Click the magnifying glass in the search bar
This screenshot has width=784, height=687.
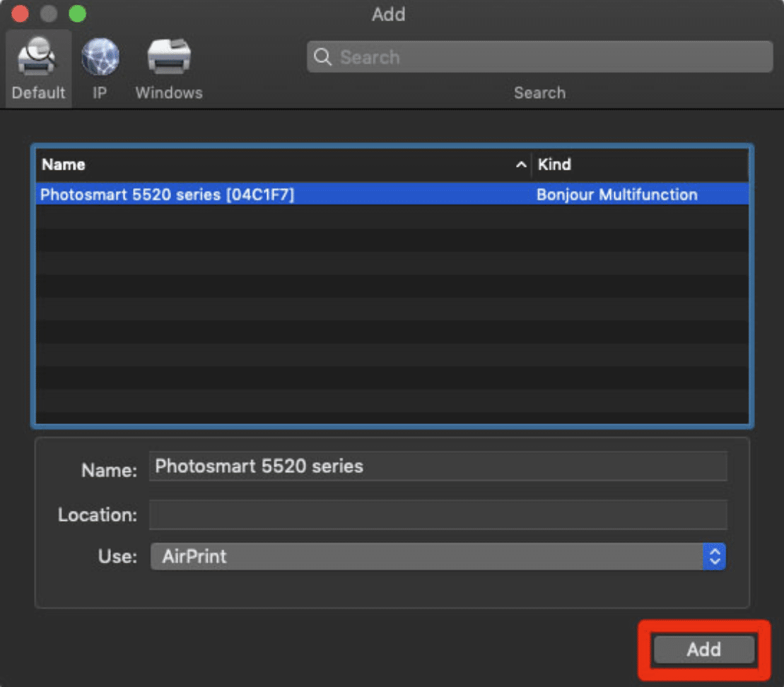click(x=322, y=57)
